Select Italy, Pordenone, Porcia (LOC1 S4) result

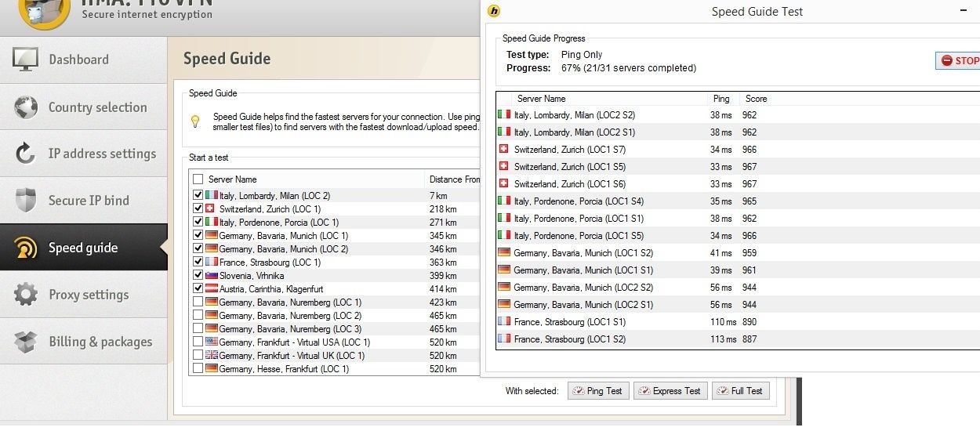[738, 201]
